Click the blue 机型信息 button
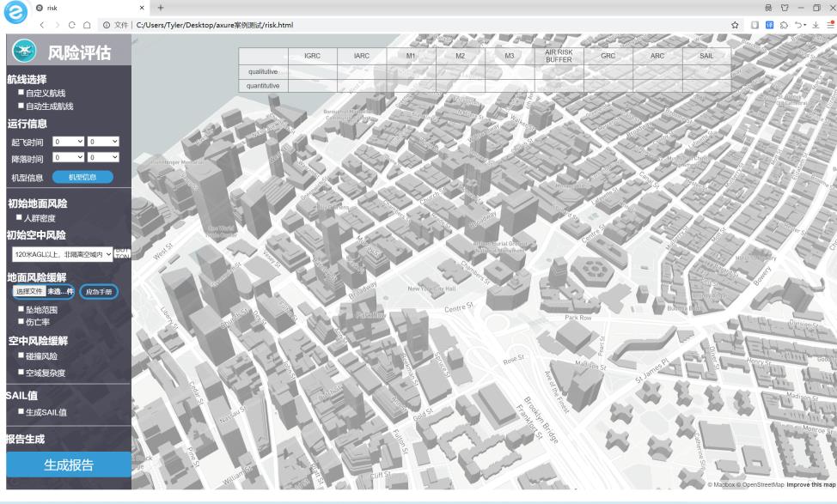837x504 pixels. 82,177
